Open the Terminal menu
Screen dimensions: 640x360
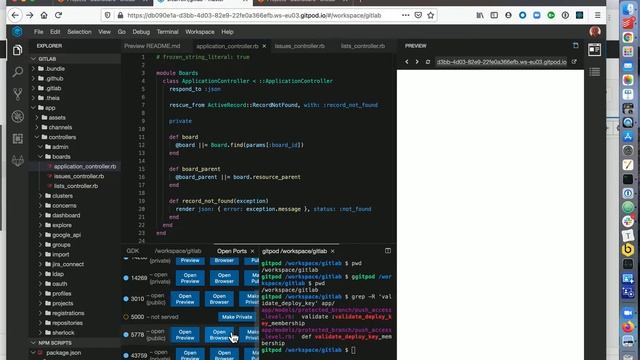pyautogui.click(x=167, y=32)
